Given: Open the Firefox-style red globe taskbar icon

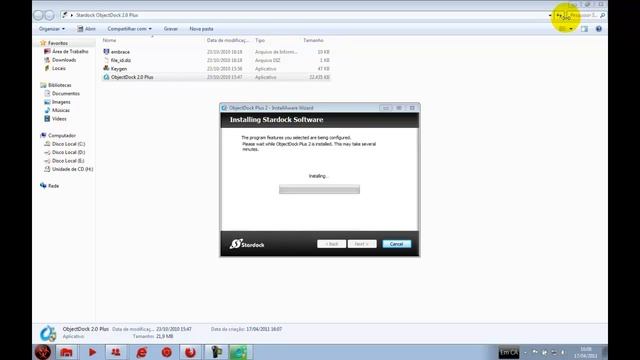Looking at the screenshot, I should coord(190,352).
